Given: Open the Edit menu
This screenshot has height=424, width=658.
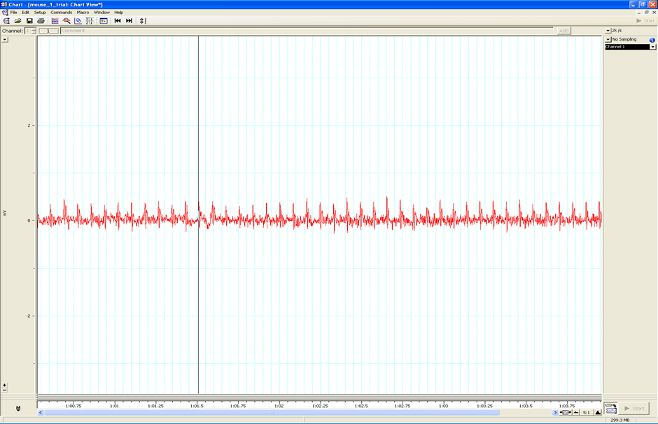Looking at the screenshot, I should click(x=26, y=13).
